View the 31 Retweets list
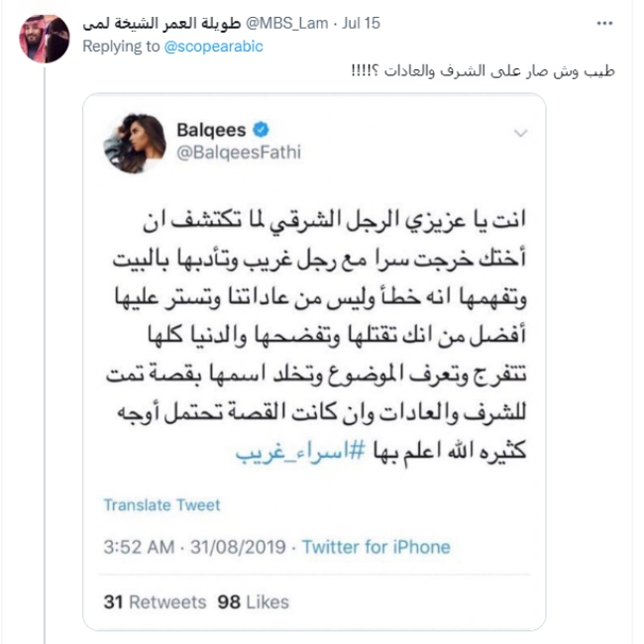The height and width of the screenshot is (644, 644). [155, 601]
